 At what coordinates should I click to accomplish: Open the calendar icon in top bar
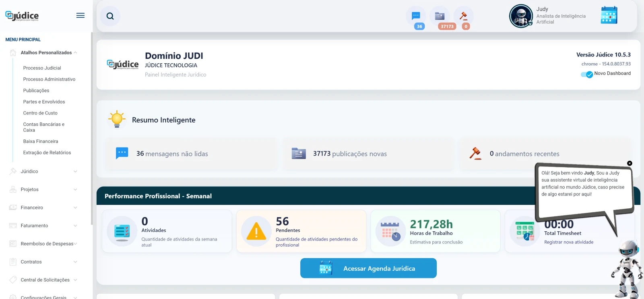609,15
